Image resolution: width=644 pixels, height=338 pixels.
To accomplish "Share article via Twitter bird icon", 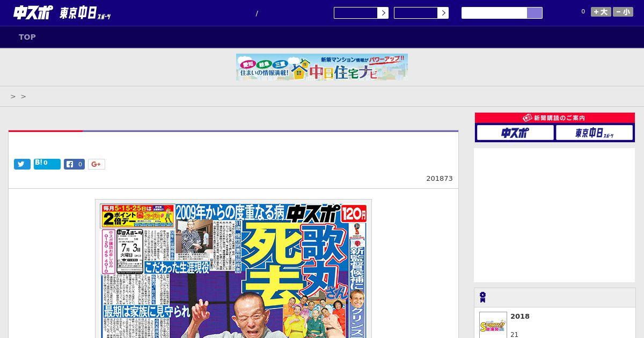I will [x=22, y=164].
